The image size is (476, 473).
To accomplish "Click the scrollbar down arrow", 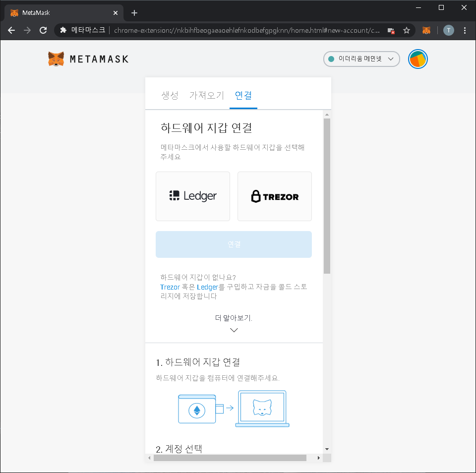I will click(x=327, y=449).
